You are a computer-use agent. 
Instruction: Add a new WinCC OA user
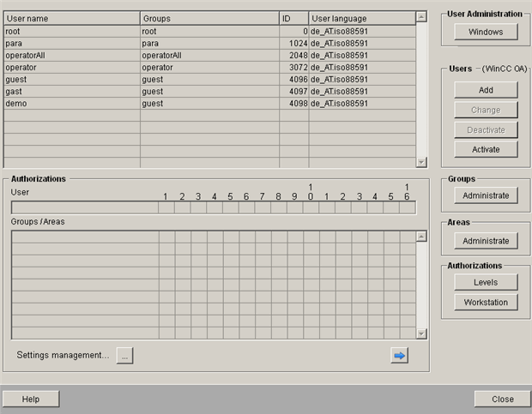(486, 90)
